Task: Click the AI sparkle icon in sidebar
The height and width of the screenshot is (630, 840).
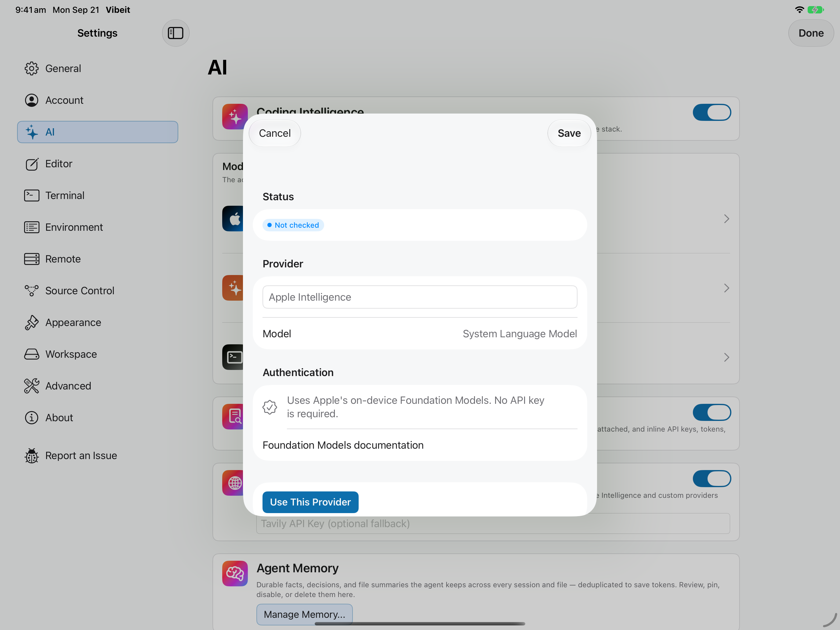Action: [31, 132]
